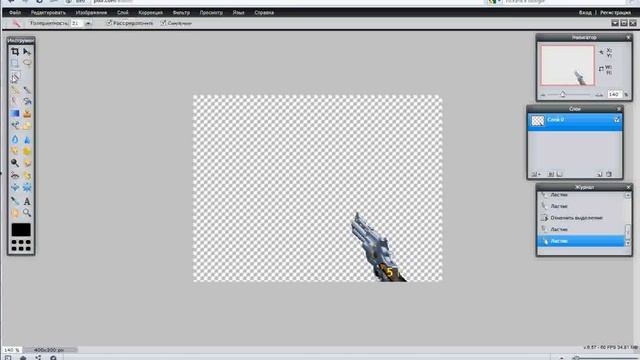The width and height of the screenshot is (640, 360).
Task: Toggle the Сглаживание checkbox
Action: (x=163, y=23)
